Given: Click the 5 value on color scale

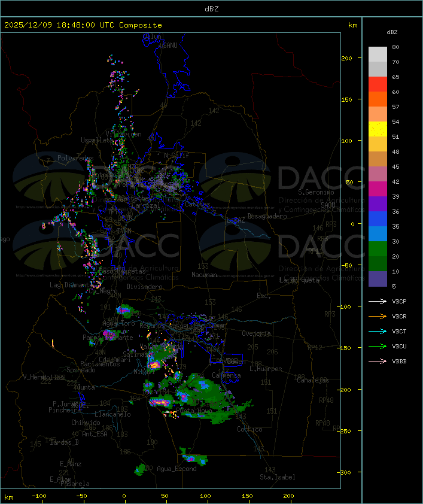Looking at the screenshot, I should click(394, 286).
